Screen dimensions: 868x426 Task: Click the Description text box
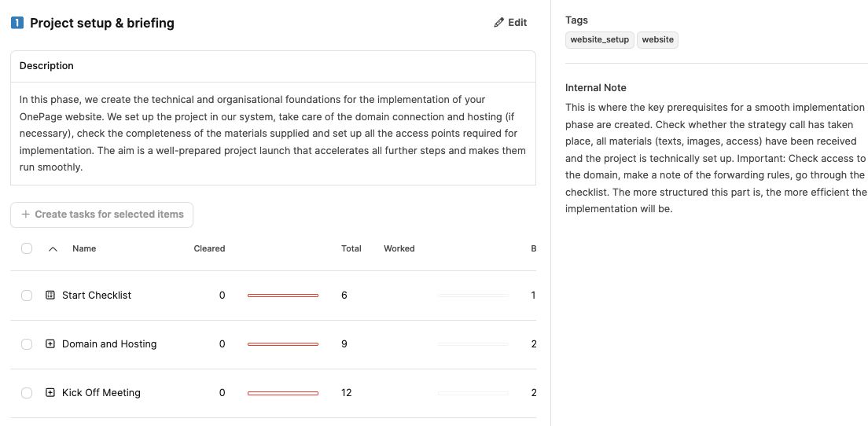(273, 134)
